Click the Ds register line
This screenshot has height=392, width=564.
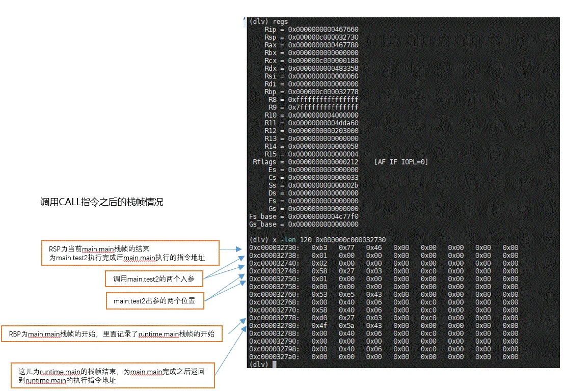coord(313,193)
